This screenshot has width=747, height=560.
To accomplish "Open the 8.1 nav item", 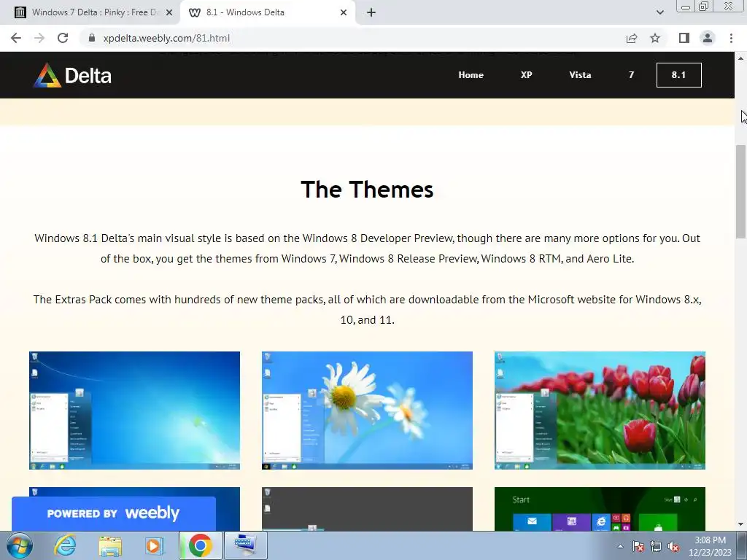I will click(x=678, y=75).
